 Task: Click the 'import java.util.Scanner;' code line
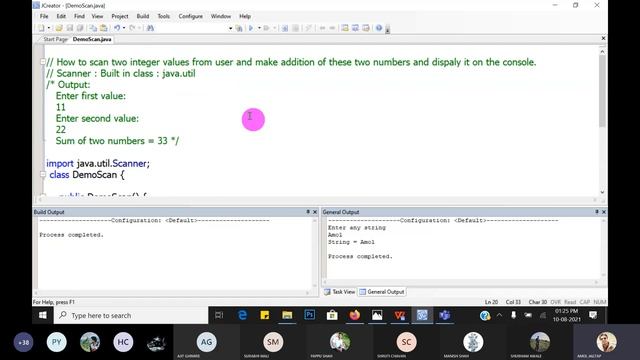coord(98,163)
